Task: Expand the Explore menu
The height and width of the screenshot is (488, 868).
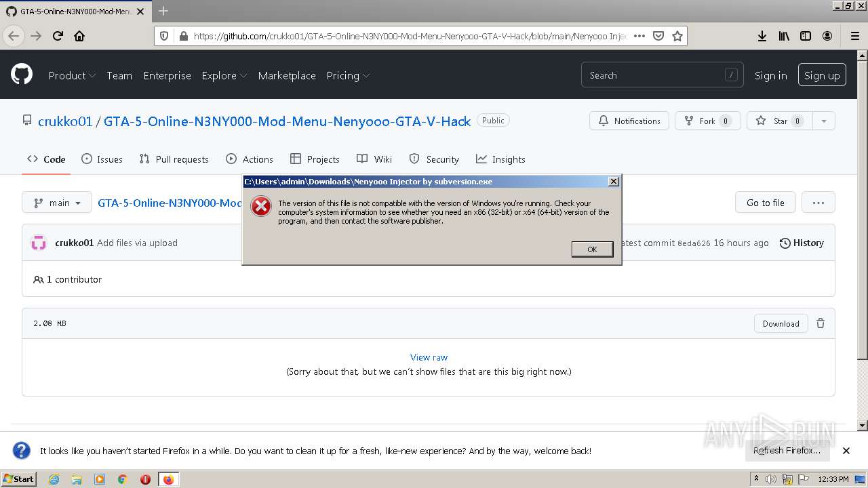Action: point(224,75)
